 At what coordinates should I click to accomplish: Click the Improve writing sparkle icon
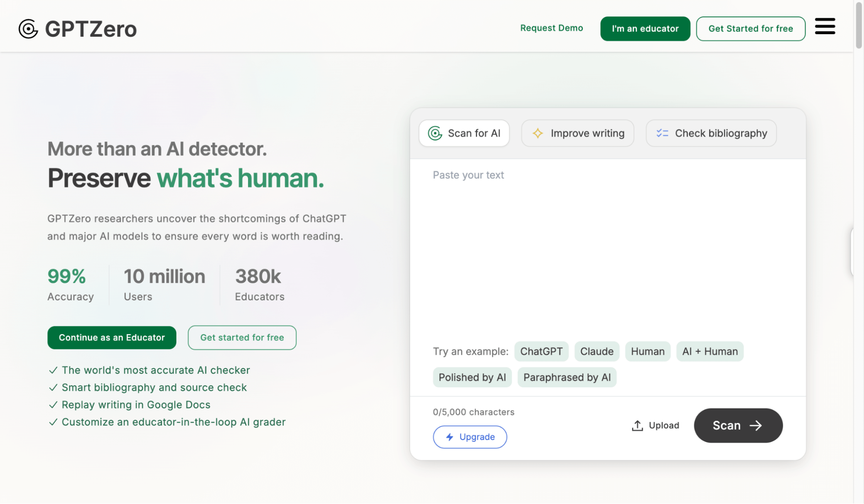point(538,133)
